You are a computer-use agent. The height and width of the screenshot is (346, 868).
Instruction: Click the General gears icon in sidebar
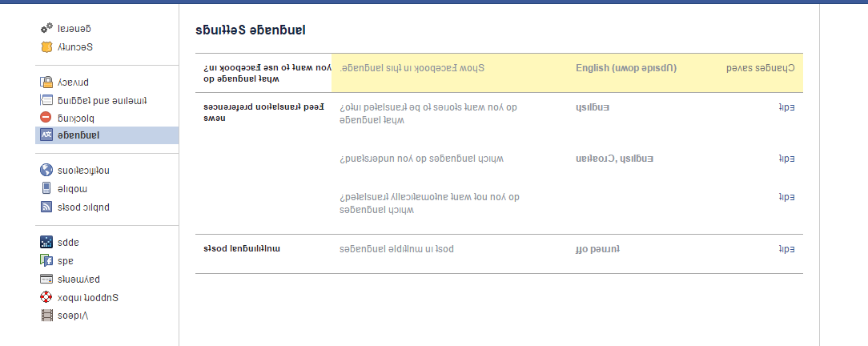click(x=46, y=28)
